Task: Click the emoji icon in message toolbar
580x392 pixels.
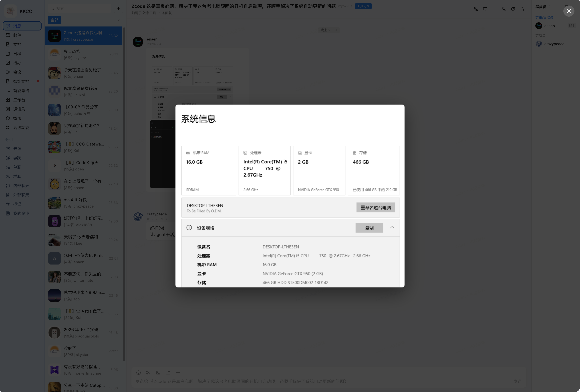Action: point(139,373)
